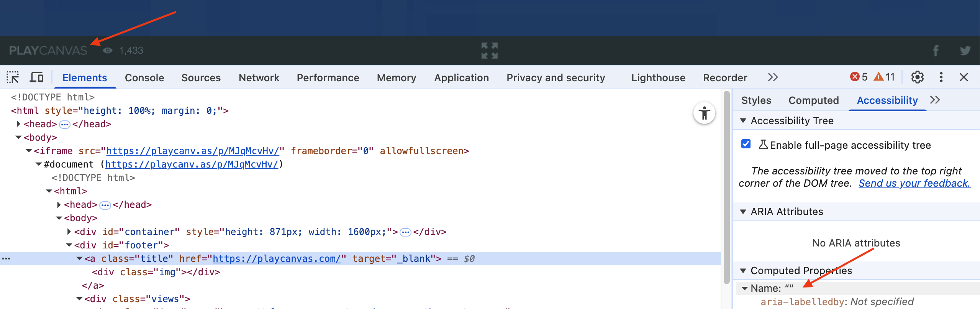The width and height of the screenshot is (980, 309).
Task: Click the Send us your feedback link
Action: 914,183
